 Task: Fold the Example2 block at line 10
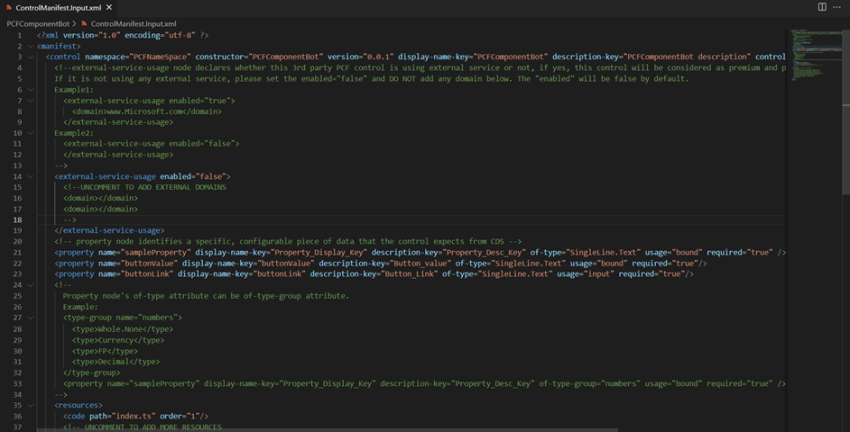tap(30, 133)
